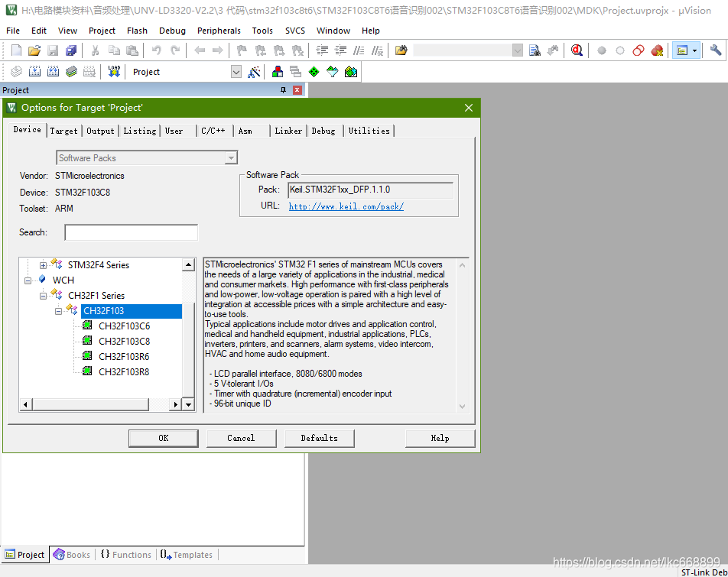Click the Save All disks icon
This screenshot has width=728, height=577.
pos(71,50)
